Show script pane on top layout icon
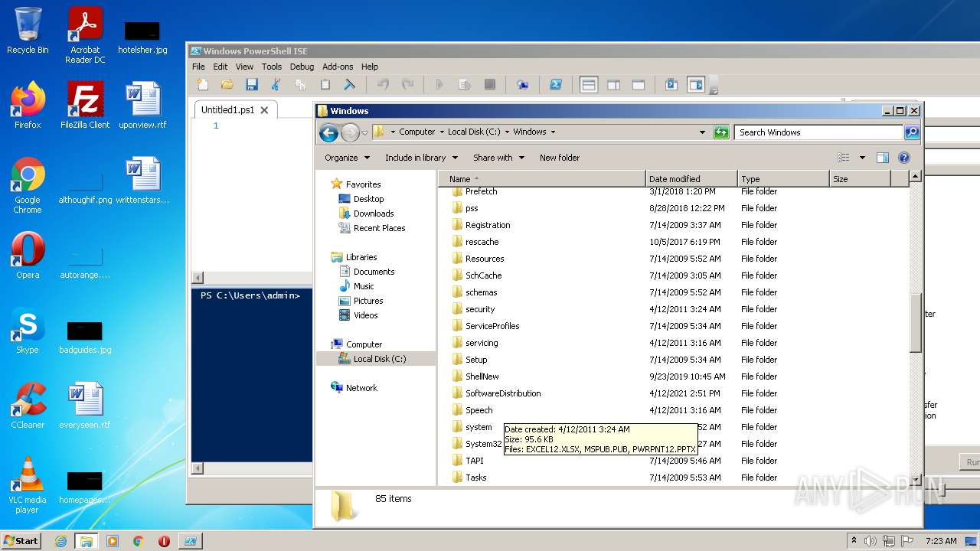The image size is (980, 551). [589, 85]
